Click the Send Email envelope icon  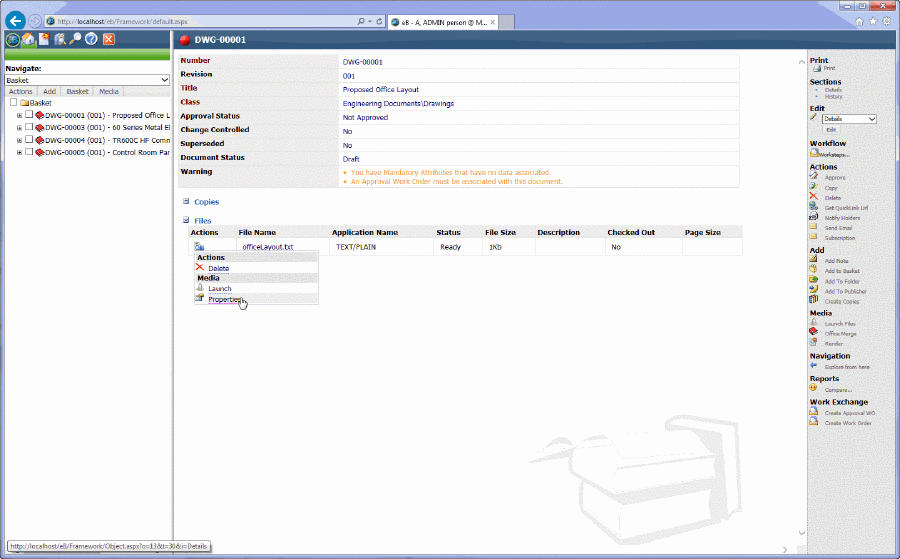(x=813, y=227)
